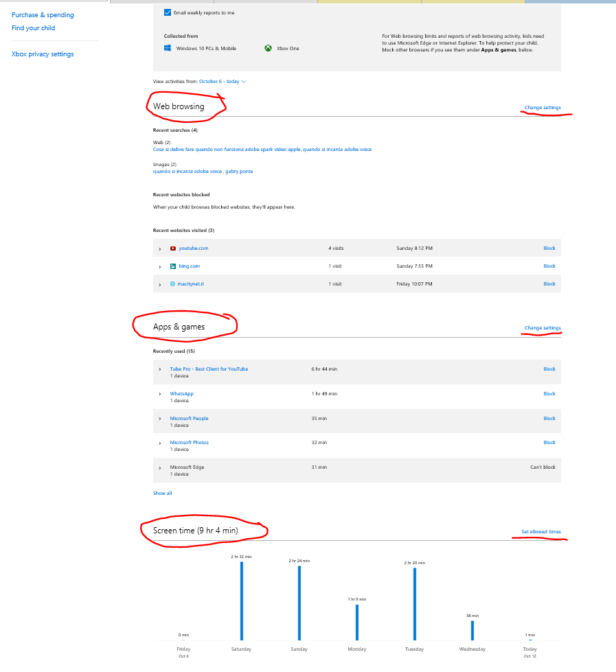Block the Microsoft Photos app

tap(549, 443)
